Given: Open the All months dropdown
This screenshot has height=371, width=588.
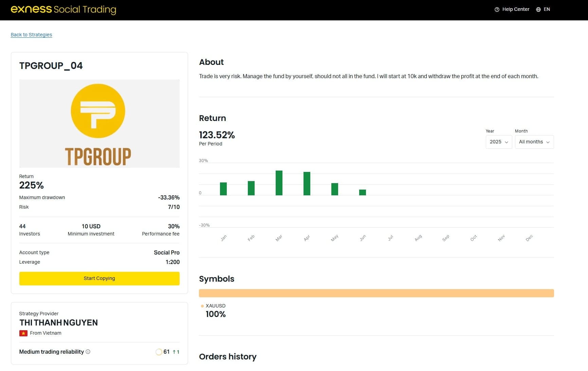Looking at the screenshot, I should 534,142.
